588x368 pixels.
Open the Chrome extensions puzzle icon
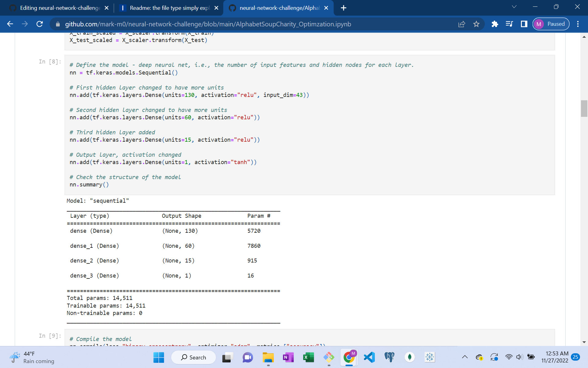(x=495, y=24)
